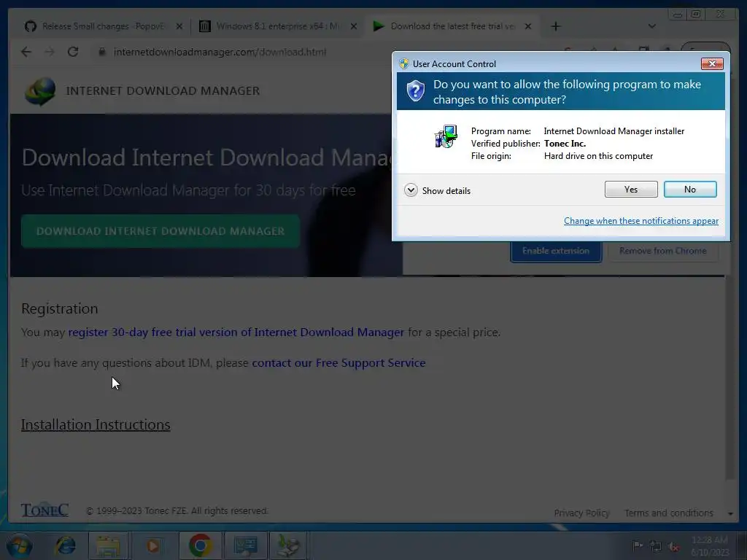Go back in Chrome
The width and height of the screenshot is (747, 560).
(x=26, y=52)
